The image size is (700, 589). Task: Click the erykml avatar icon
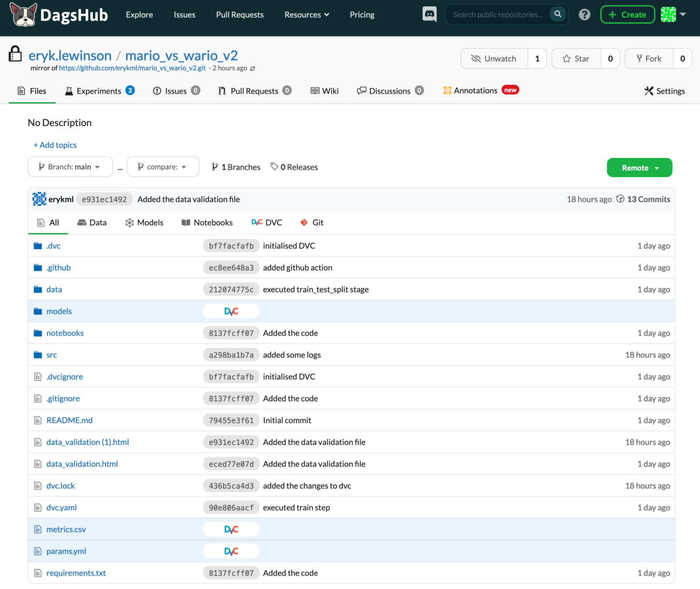click(39, 199)
